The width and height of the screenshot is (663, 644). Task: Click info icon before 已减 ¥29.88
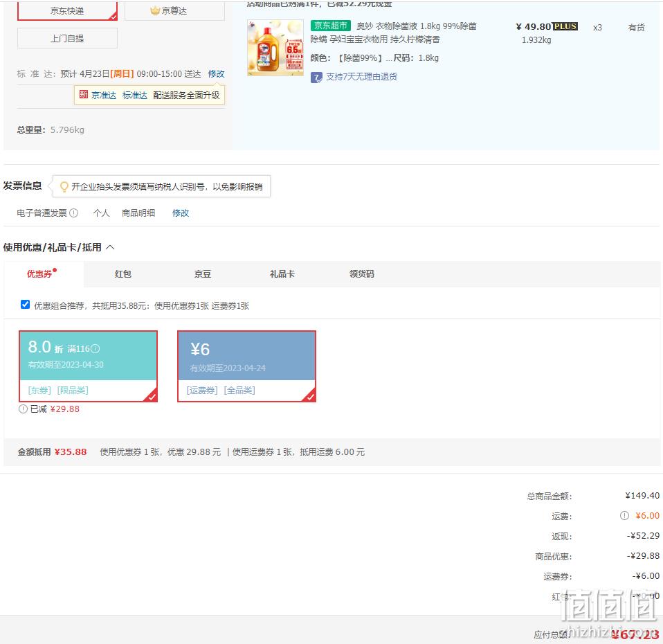23,409
